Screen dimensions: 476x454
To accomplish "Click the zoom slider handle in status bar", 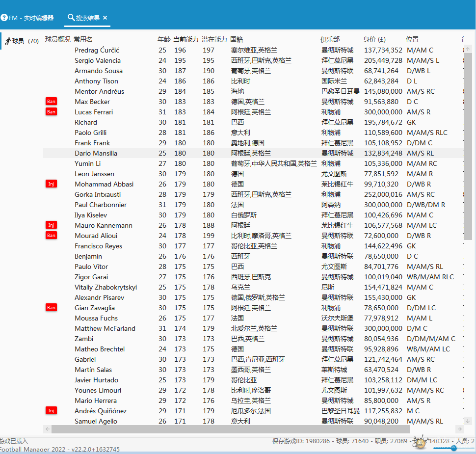I will click(x=454, y=448).
